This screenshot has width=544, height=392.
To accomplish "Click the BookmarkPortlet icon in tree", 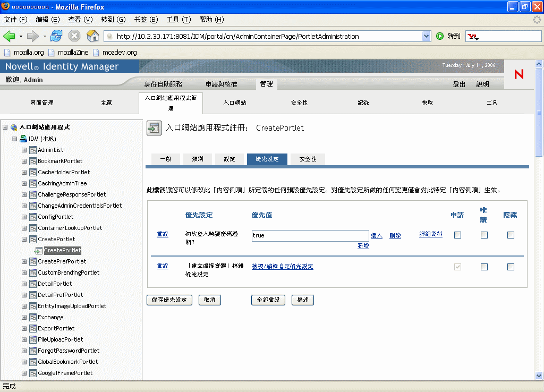I will pos(33,161).
